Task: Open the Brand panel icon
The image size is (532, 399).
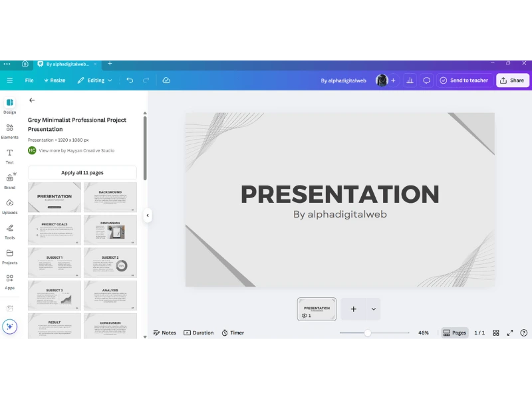Action: [9, 181]
